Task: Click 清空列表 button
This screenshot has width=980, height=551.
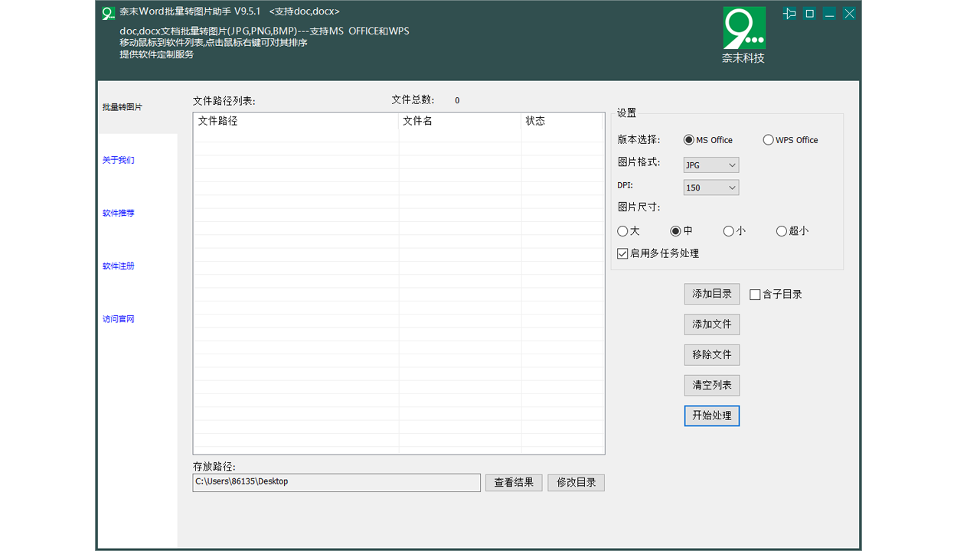Action: pos(712,385)
